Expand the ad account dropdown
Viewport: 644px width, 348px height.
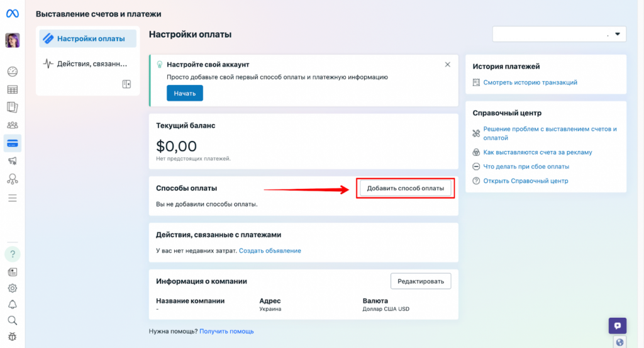(x=559, y=34)
